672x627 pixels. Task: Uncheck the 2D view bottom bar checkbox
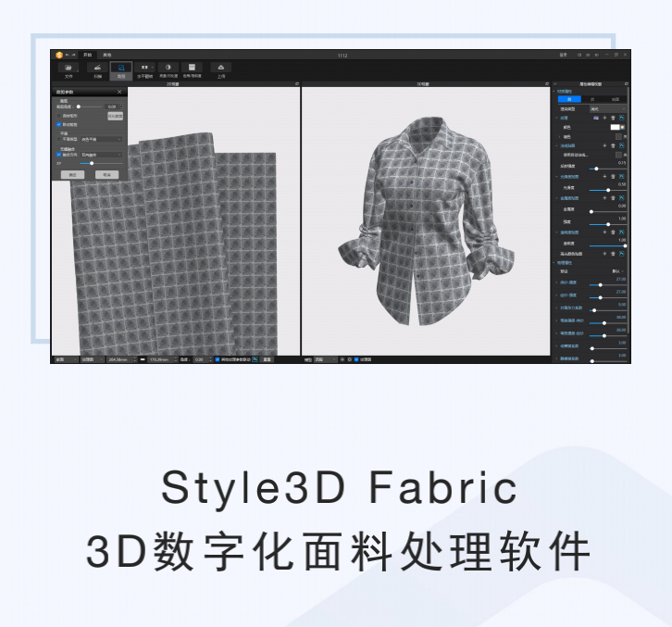pos(218,359)
